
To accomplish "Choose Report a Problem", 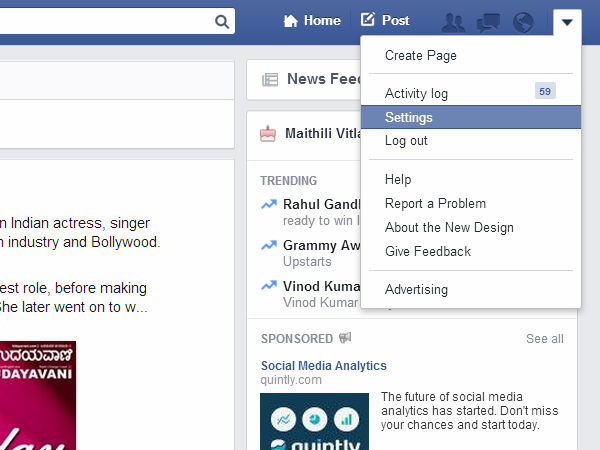I will click(435, 204).
